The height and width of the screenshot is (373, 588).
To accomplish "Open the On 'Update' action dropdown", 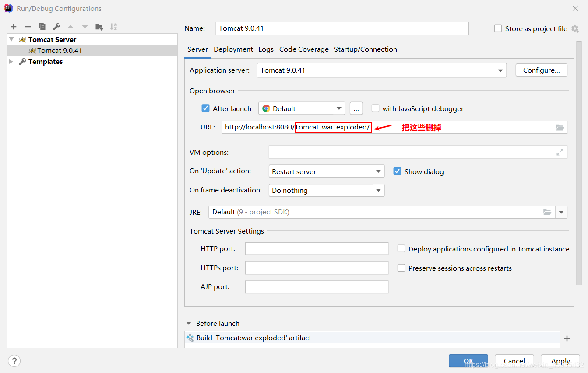I will 327,171.
